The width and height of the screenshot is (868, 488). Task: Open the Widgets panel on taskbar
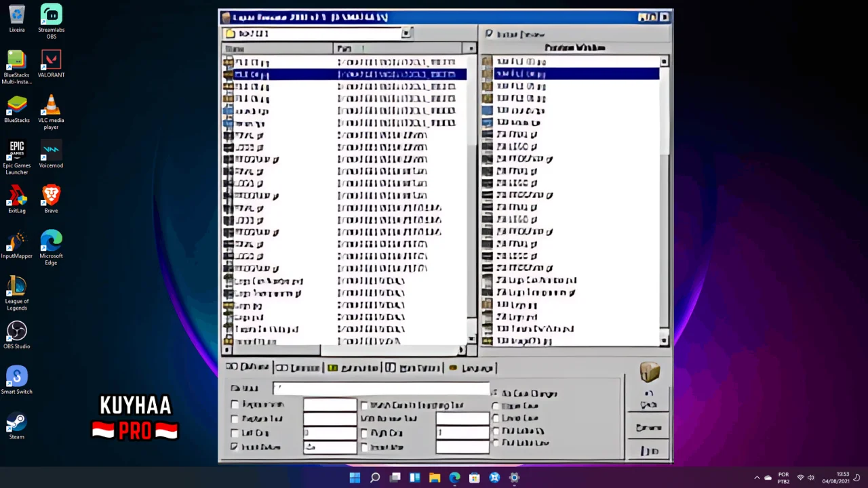tap(415, 478)
